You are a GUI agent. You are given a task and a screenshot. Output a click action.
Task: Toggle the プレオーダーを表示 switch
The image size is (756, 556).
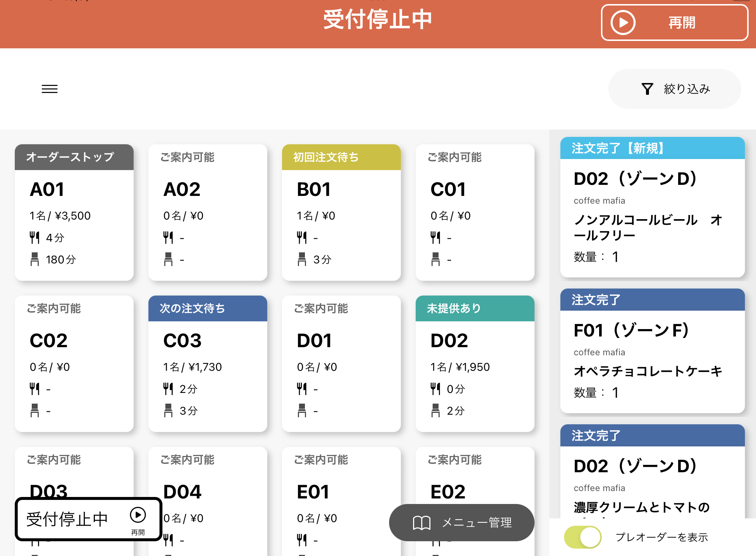pyautogui.click(x=583, y=537)
